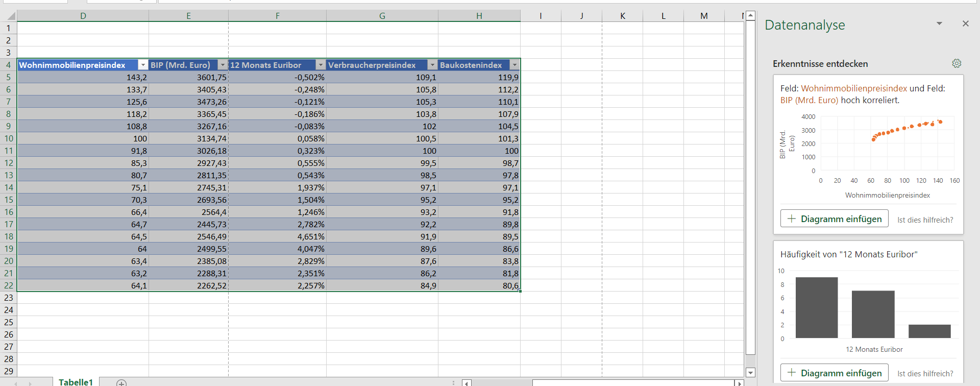The image size is (980, 386).
Task: Select column F header
Action: [278, 16]
